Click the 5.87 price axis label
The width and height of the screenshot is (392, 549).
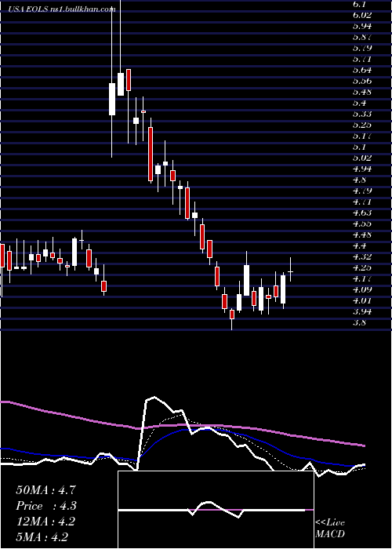[x=362, y=37]
